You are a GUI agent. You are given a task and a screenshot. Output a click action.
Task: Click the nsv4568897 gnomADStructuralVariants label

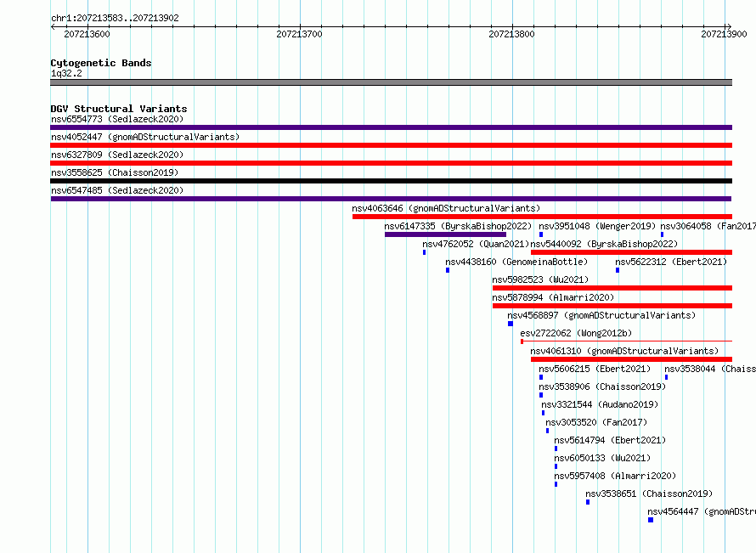pyautogui.click(x=601, y=315)
